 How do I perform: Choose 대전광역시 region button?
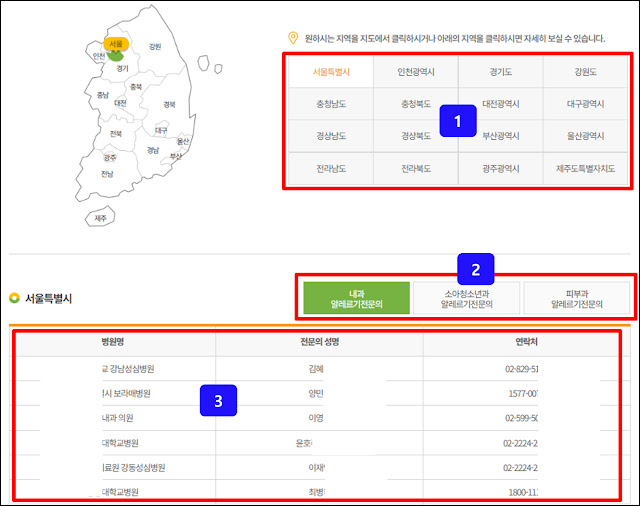click(501, 104)
